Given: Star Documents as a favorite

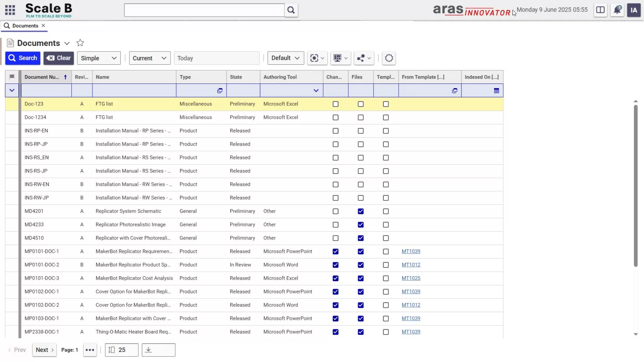Looking at the screenshot, I should coord(80,43).
